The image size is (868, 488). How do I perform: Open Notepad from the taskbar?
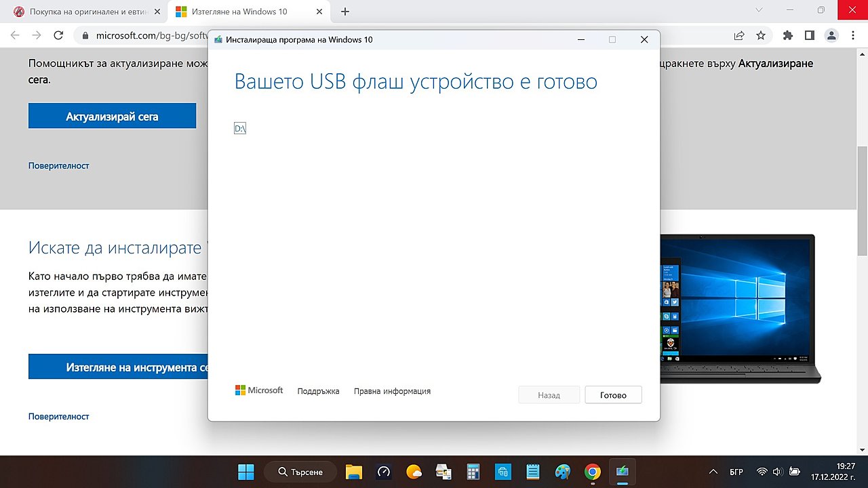[532, 472]
